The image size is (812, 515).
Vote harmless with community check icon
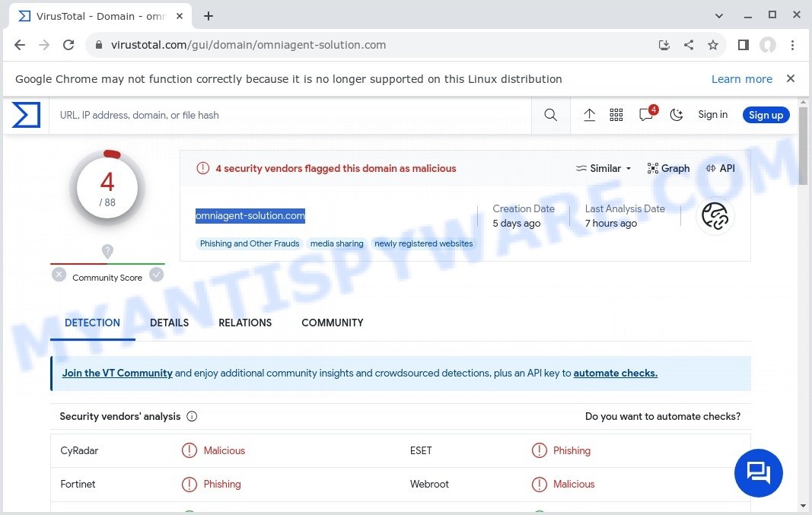click(157, 275)
